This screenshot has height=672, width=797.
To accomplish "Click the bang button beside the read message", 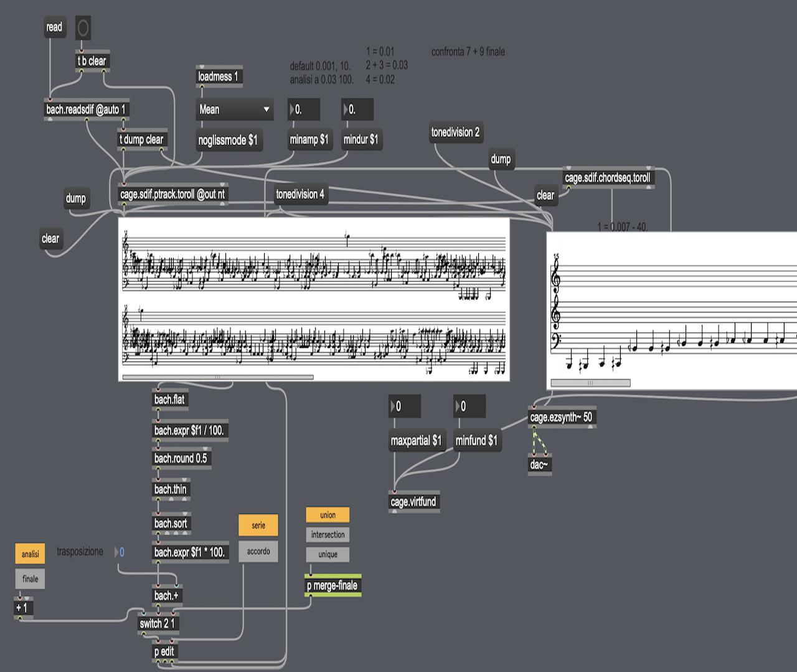I will pyautogui.click(x=83, y=28).
